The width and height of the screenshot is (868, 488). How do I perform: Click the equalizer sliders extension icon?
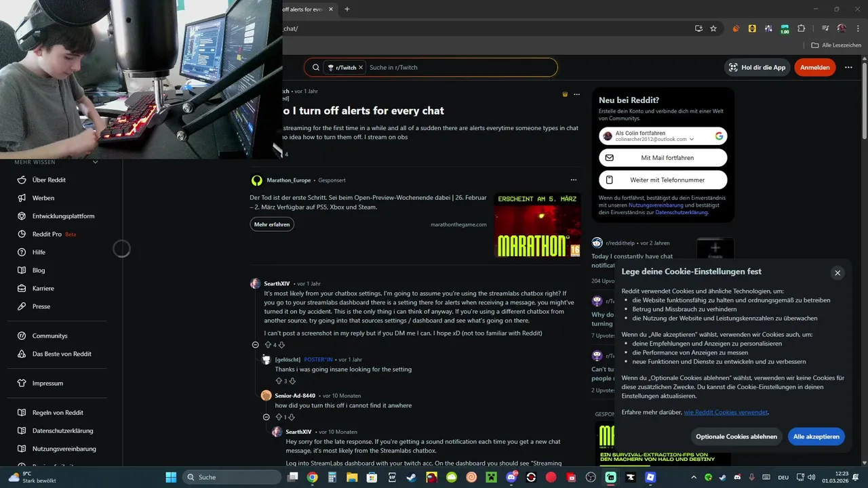pos(768,28)
